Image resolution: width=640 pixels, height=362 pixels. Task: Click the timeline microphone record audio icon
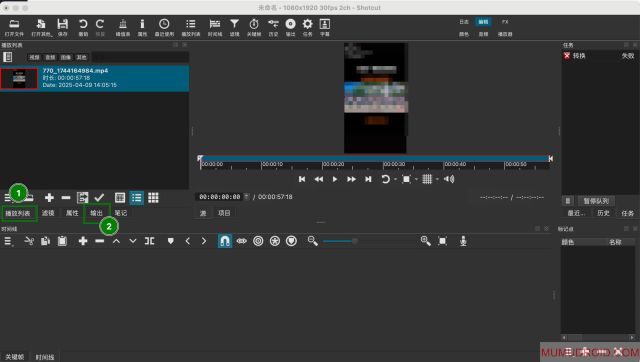463,241
